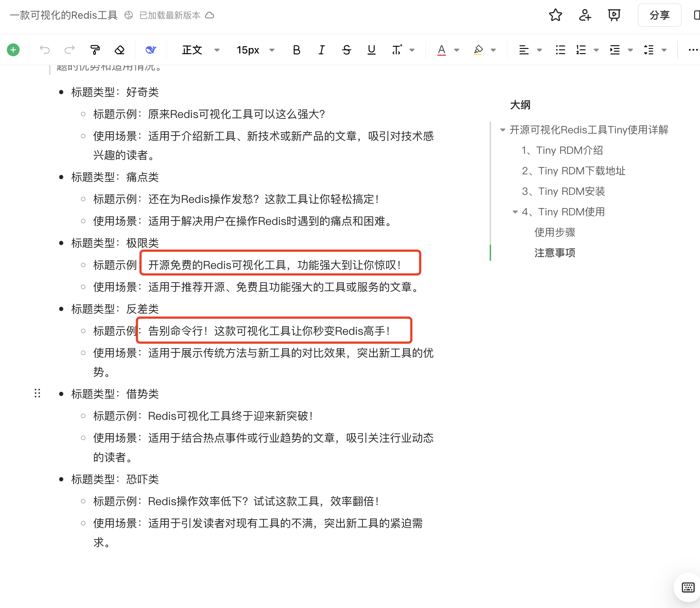700x608 pixels.
Task: Insert a numbered list
Action: click(x=581, y=50)
